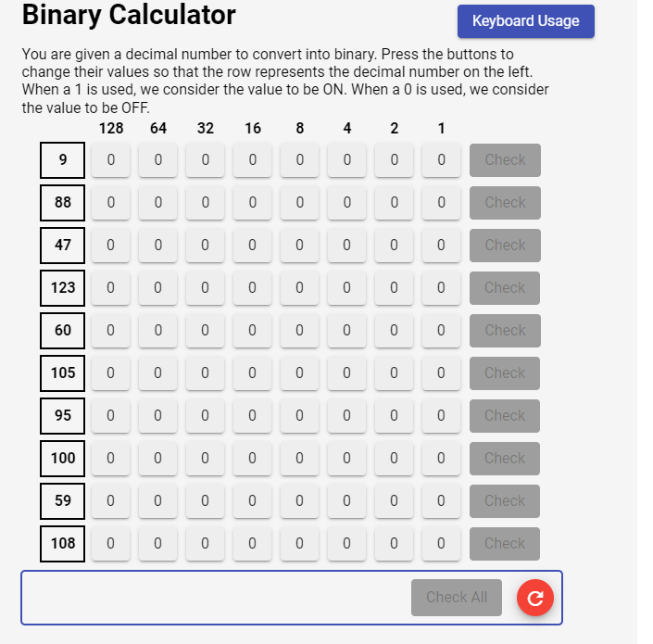The width and height of the screenshot is (653, 644).
Task: Toggle the 1 bit in row 9
Action: click(441, 160)
